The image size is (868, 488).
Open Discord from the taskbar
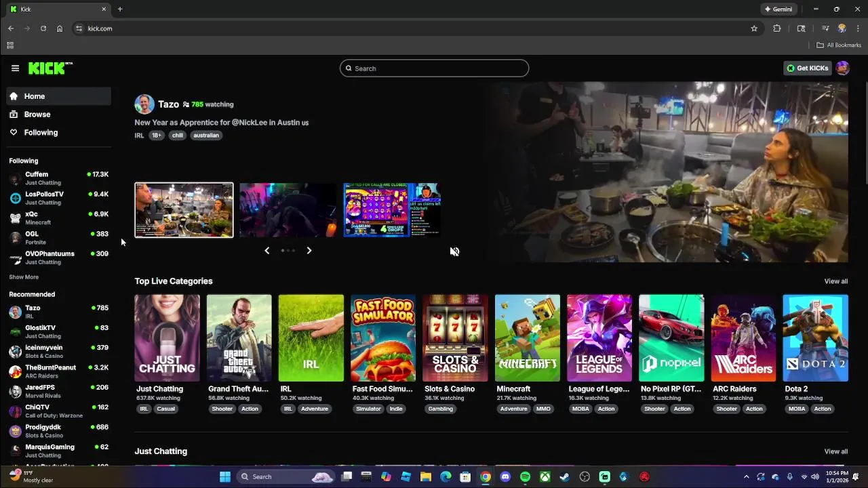pyautogui.click(x=505, y=477)
